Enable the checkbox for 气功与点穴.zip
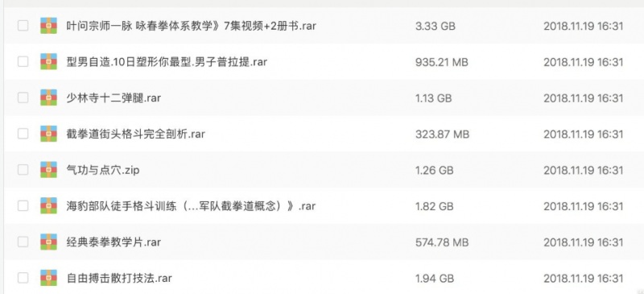Viewport: 644px width, 294px height. tap(23, 170)
